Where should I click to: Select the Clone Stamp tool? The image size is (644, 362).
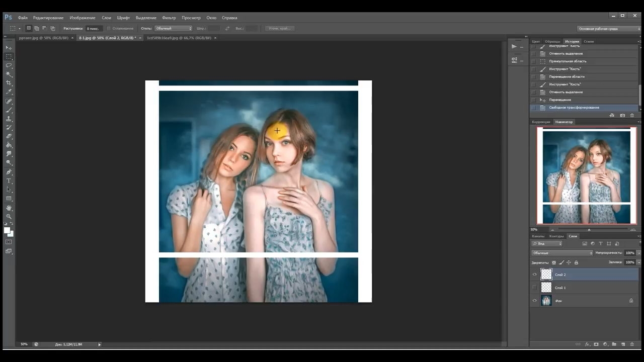point(9,119)
